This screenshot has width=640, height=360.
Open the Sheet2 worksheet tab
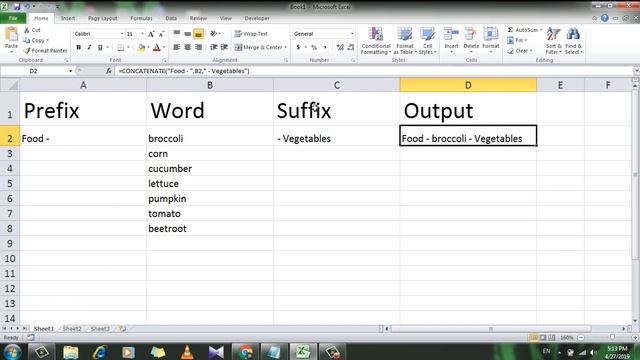(x=72, y=329)
